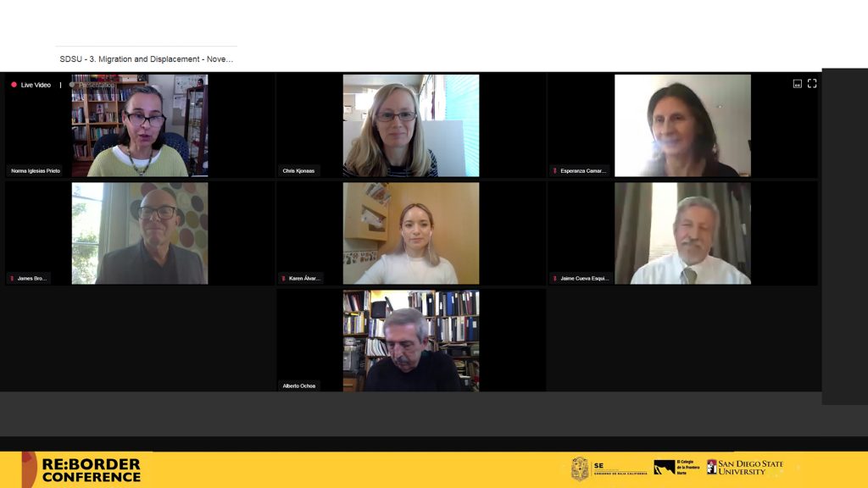868x488 pixels.
Task: Select Alberto Ochoa's video tile
Action: tap(411, 341)
